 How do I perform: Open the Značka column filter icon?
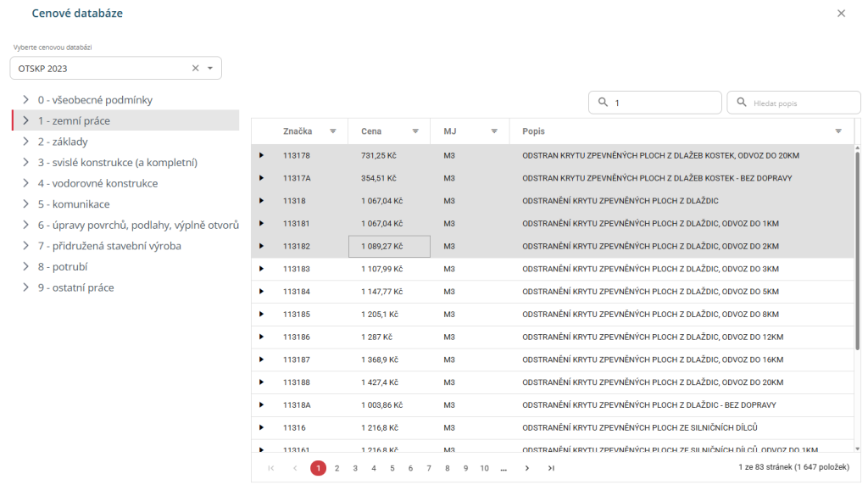tap(333, 131)
